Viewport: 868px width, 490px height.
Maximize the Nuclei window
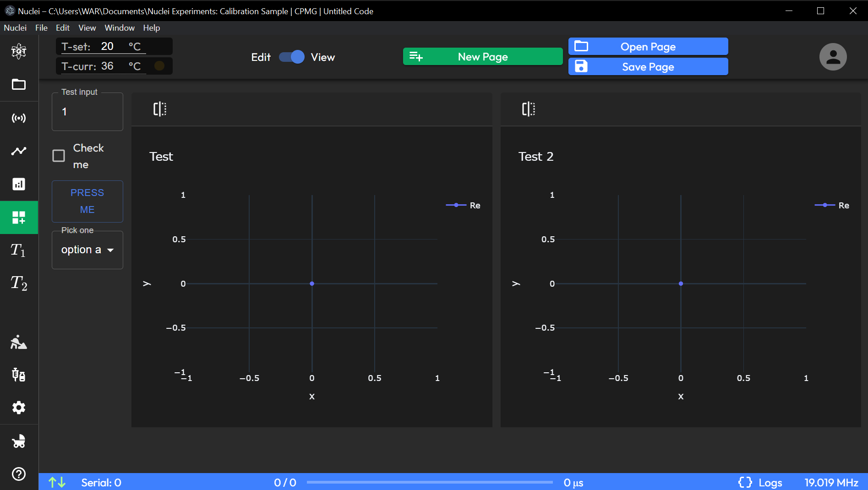click(x=820, y=11)
